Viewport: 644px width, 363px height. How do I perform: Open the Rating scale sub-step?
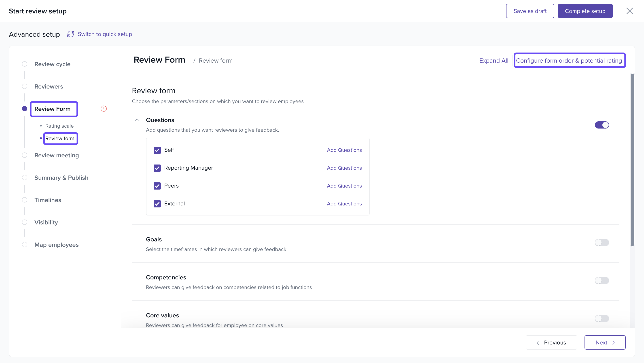(x=59, y=126)
